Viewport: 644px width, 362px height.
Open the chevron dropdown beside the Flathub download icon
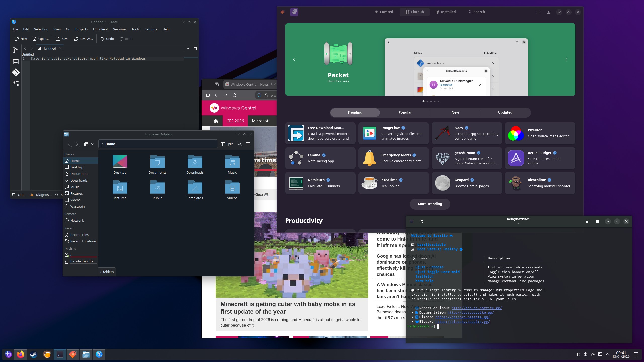pyautogui.click(x=559, y=12)
